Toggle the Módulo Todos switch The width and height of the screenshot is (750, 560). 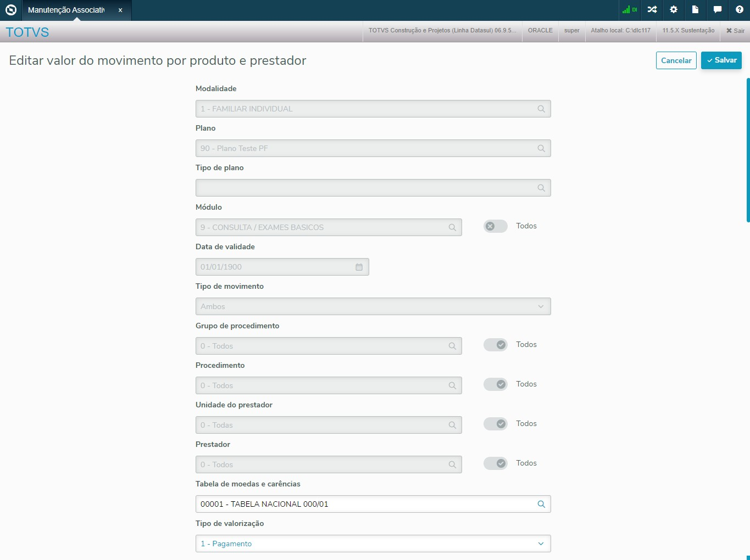pos(495,226)
